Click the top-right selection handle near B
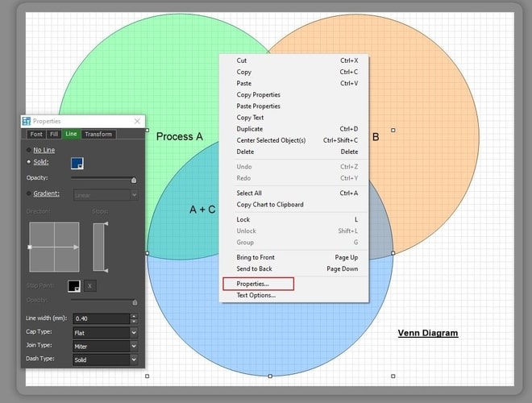The image size is (532, 403). click(393, 130)
